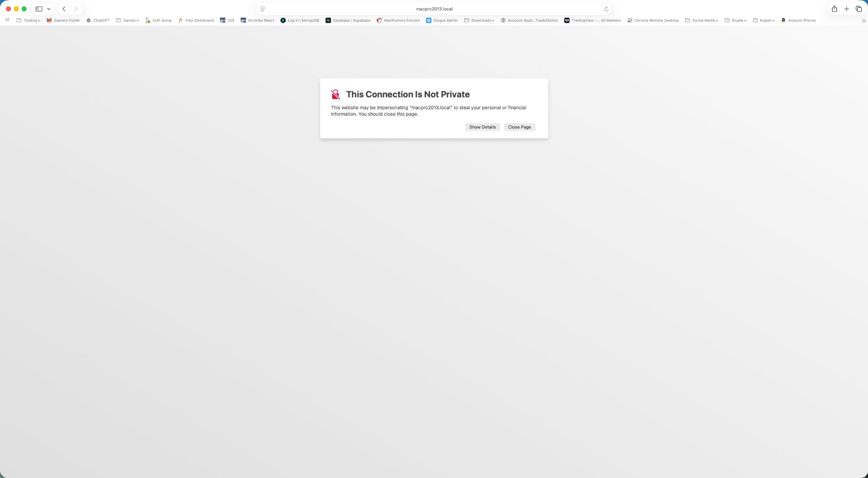Click the website settings icon in address bar

pos(262,9)
